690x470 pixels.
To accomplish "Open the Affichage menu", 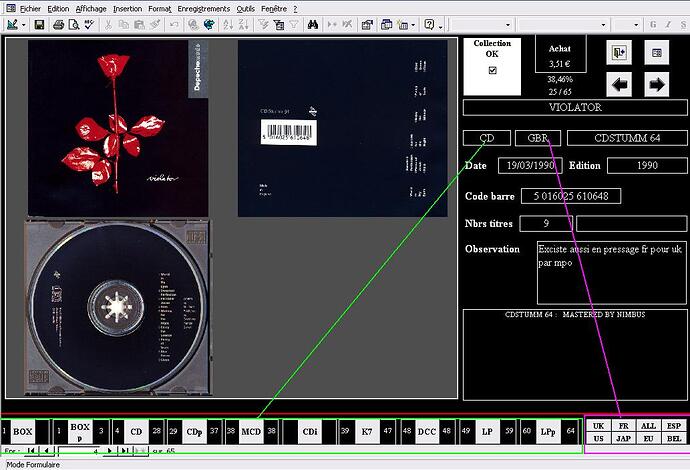I will tap(91, 9).
